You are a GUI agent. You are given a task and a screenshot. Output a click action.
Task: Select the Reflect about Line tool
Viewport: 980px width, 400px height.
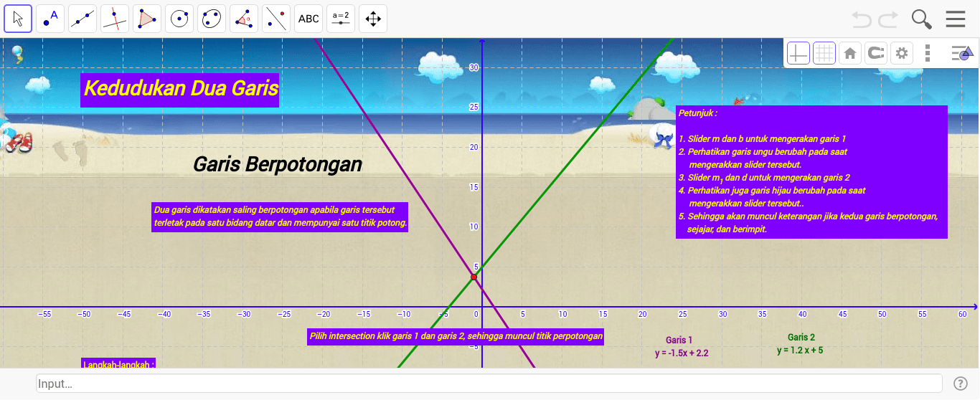[276, 19]
